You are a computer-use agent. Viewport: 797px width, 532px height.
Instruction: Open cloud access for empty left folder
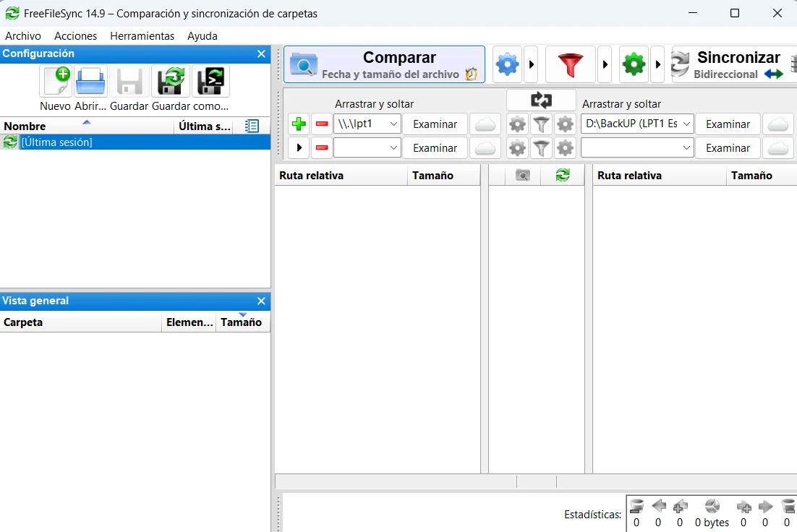click(x=485, y=148)
